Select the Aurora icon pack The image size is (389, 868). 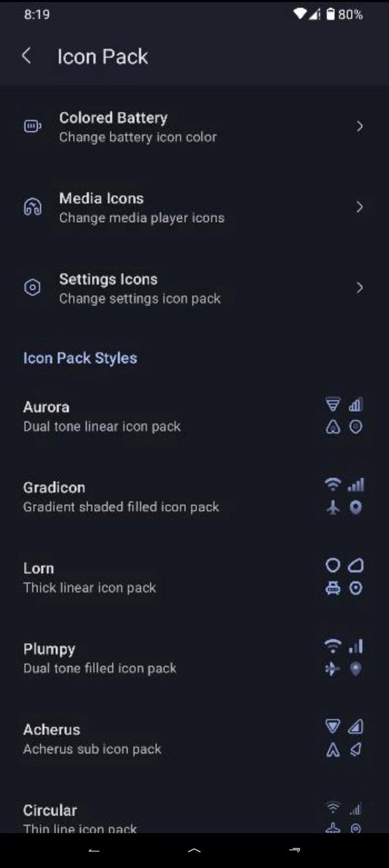point(194,416)
